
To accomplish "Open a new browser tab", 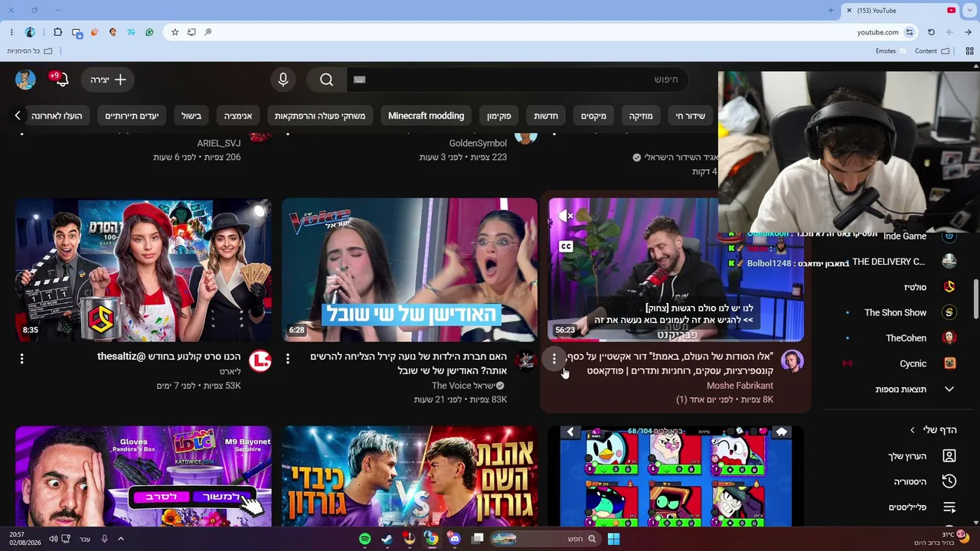I will point(831,11).
